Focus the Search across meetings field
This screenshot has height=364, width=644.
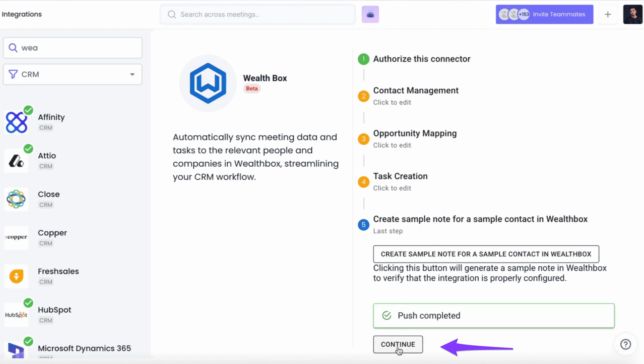click(258, 14)
